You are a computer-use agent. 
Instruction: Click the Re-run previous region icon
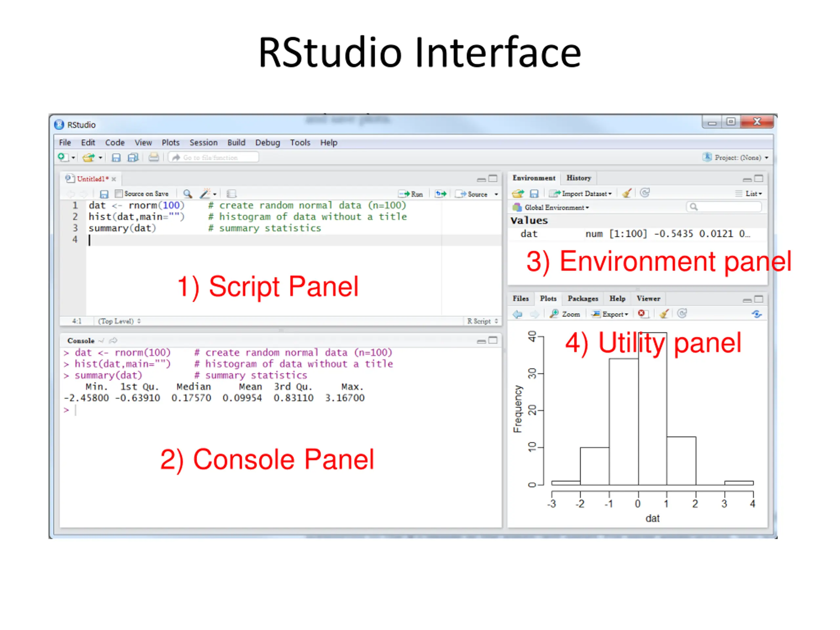click(x=441, y=194)
